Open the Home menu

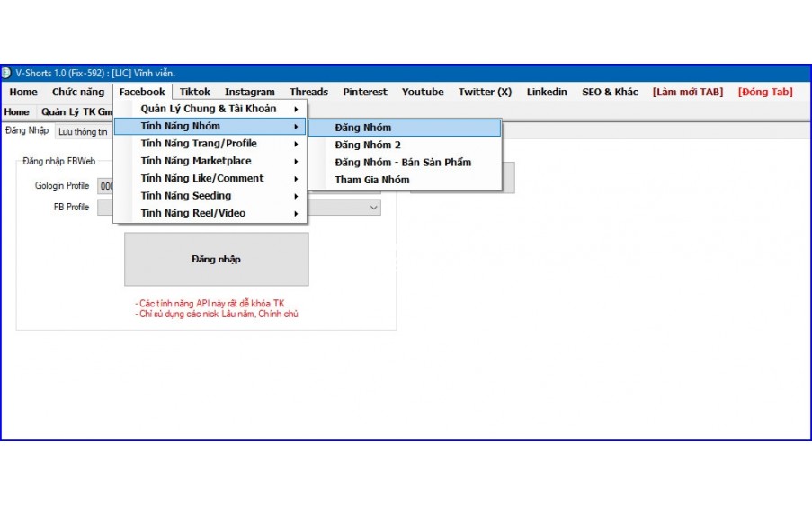pos(23,92)
